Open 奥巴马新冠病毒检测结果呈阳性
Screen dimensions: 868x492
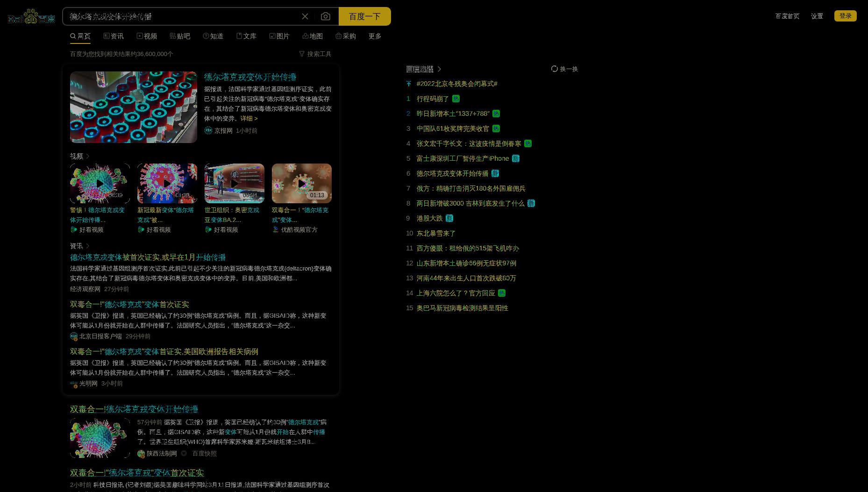tap(462, 308)
